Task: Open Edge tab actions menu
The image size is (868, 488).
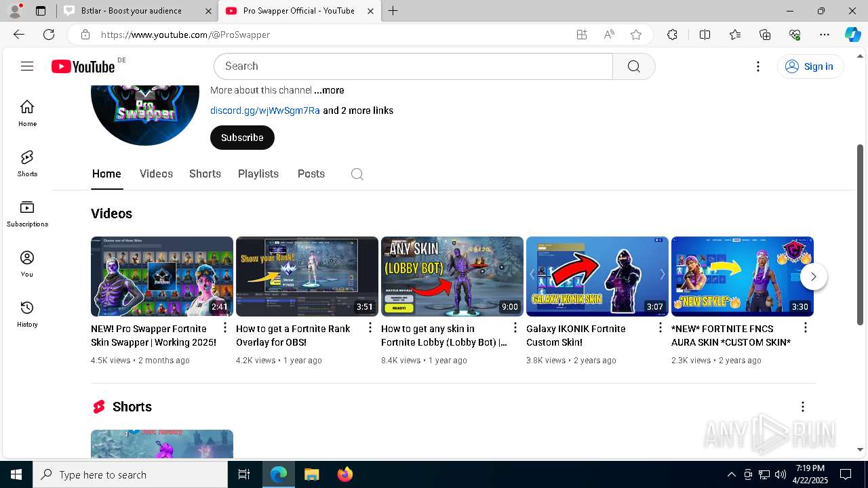Action: pos(41,11)
